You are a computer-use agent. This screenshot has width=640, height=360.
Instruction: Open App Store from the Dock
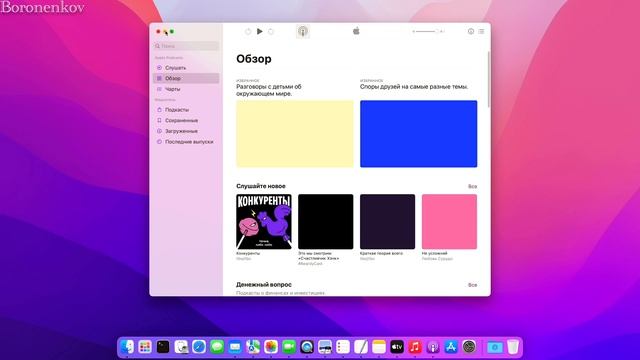tap(451, 347)
